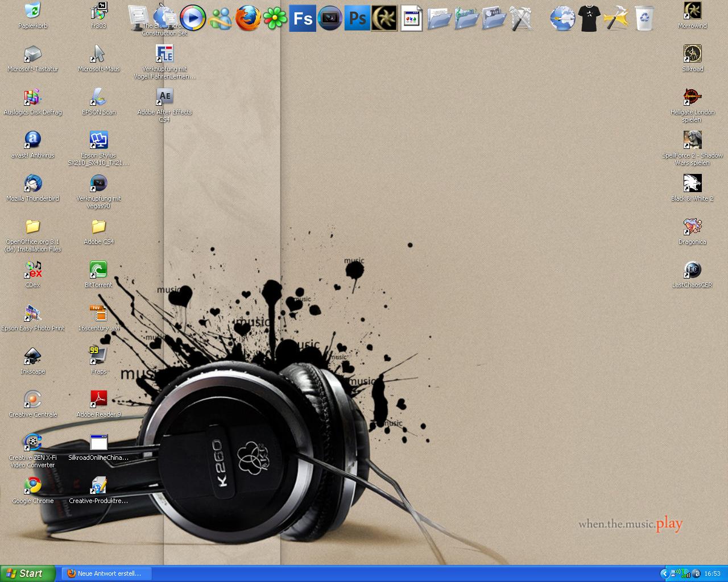Screen dimensions: 728x582
Task: Click the avast tray icon
Action: 697,573
